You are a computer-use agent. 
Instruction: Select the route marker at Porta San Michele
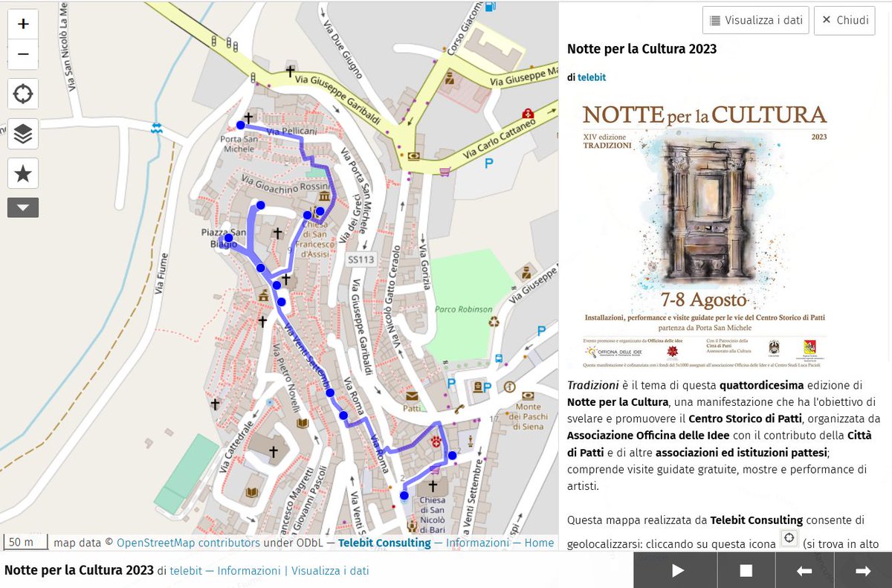pos(240,125)
